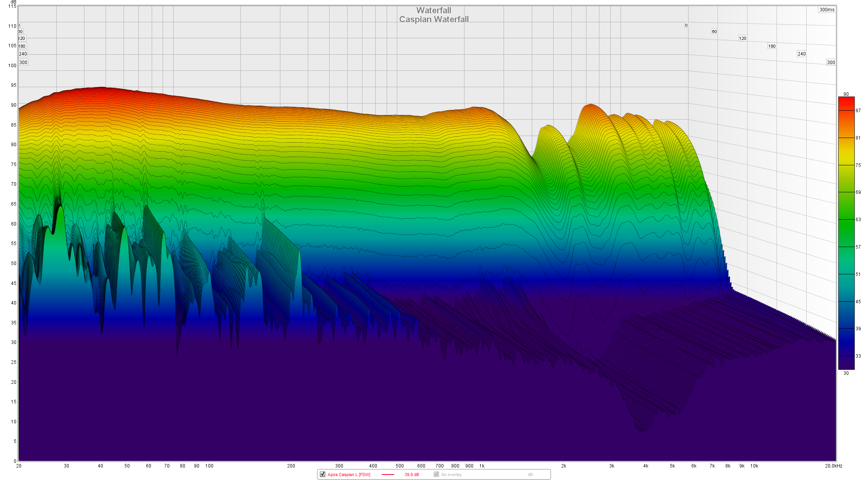868x480 pixels.
Task: Click the red trace line sample in legend
Action: pos(387,475)
